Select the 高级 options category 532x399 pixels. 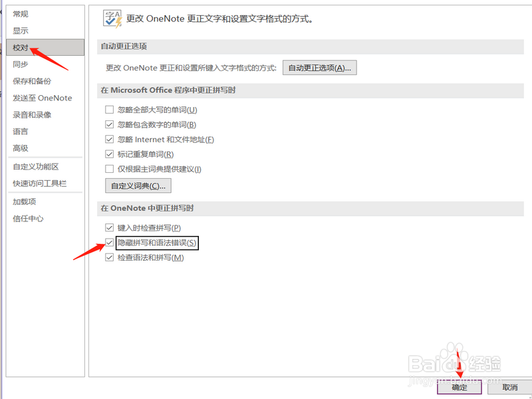click(21, 148)
